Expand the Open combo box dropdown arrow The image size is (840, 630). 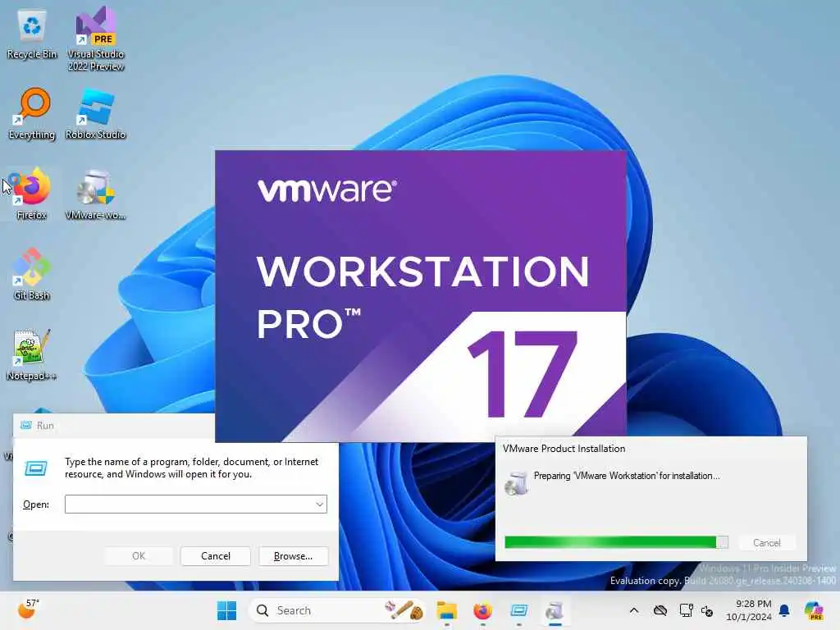pos(319,504)
